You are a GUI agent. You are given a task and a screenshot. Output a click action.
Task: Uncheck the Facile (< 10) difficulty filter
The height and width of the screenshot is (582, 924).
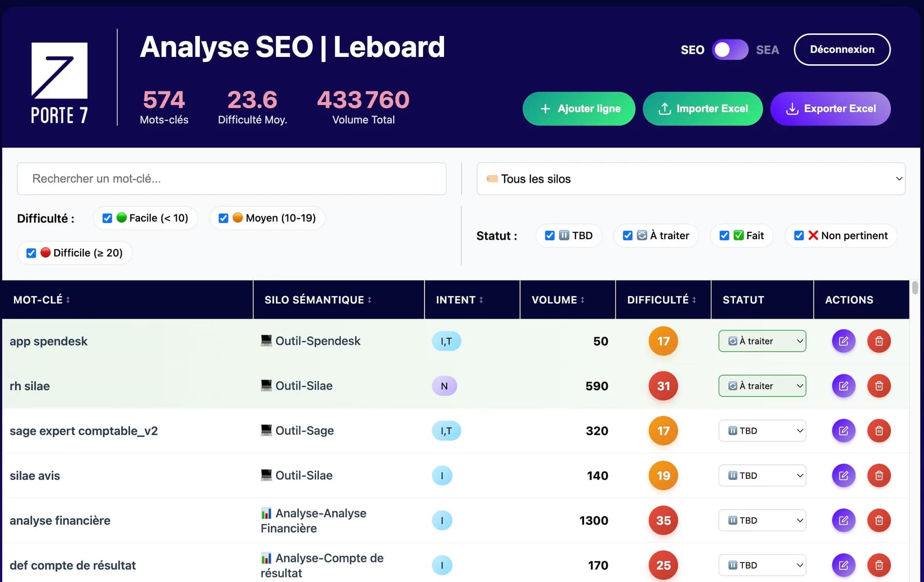click(x=107, y=218)
